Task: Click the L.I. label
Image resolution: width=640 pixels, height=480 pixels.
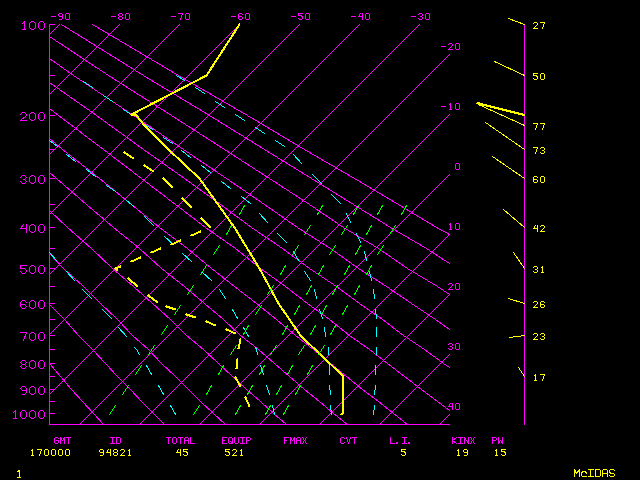Action: (x=401, y=440)
